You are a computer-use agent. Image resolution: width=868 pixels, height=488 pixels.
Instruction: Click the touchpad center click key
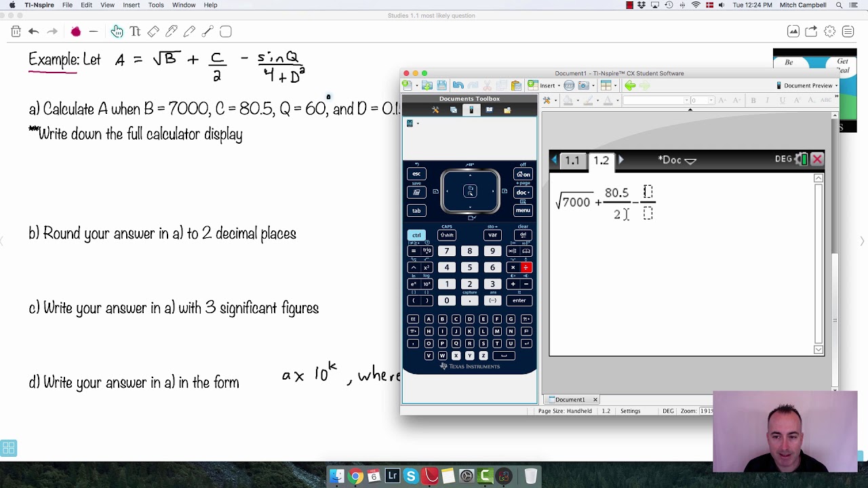470,192
